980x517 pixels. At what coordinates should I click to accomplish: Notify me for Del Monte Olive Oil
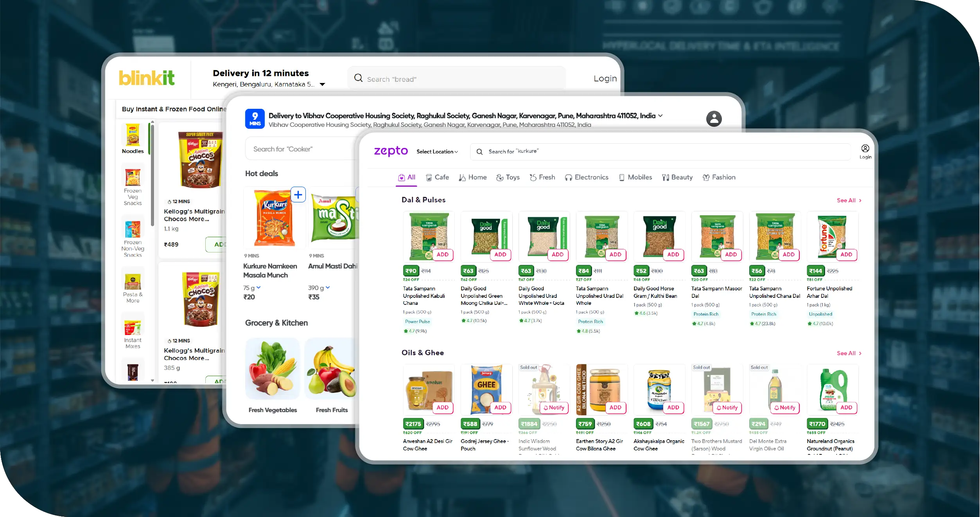tap(785, 407)
